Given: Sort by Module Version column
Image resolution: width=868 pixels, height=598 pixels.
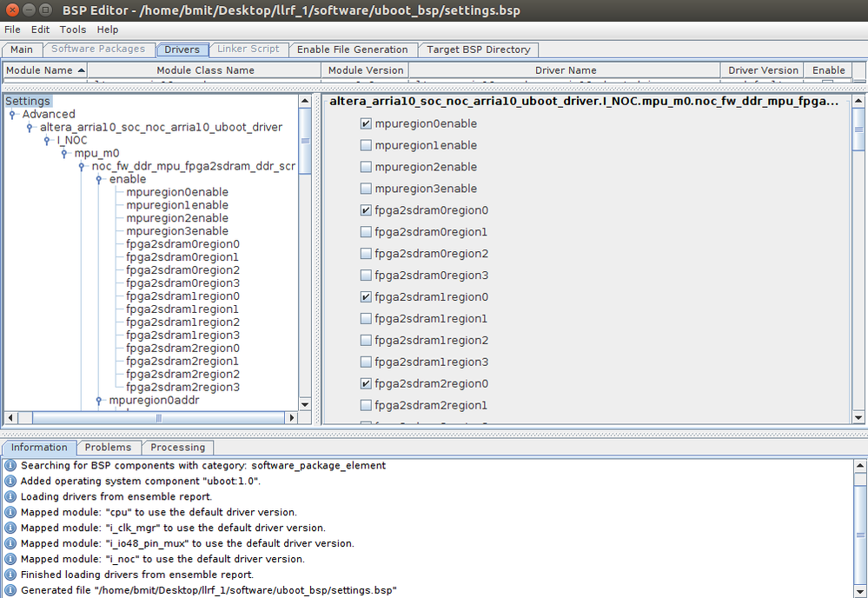Looking at the screenshot, I should 365,70.
